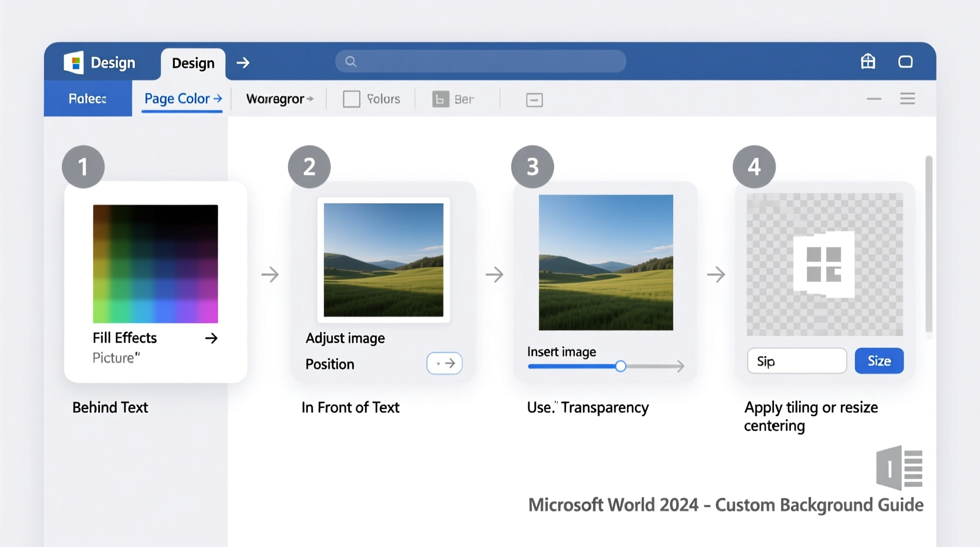Select the Colors swatch icon in the ribbon
980x547 pixels.
pos(351,98)
